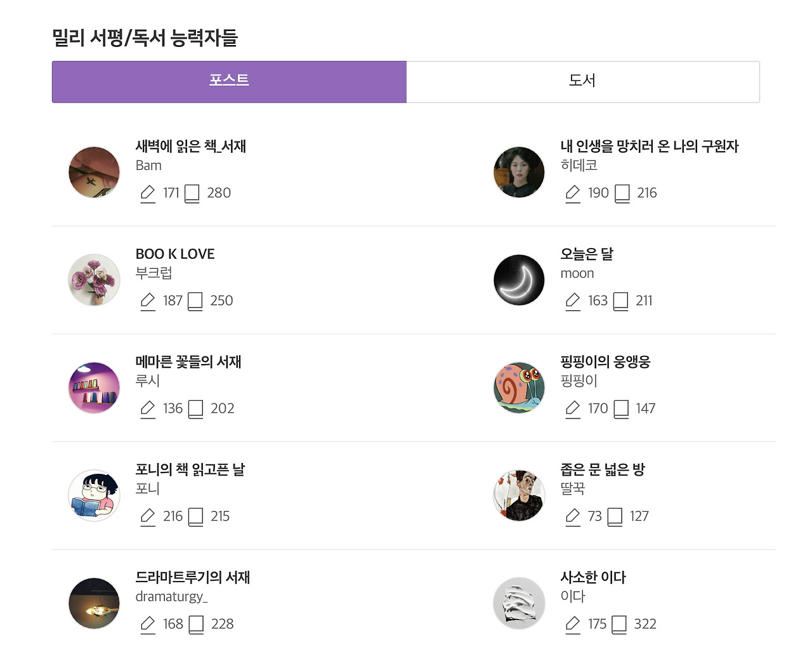This screenshot has width=812, height=671.
Task: Open the snail avatar of 핑핑이
Action: [x=519, y=388]
